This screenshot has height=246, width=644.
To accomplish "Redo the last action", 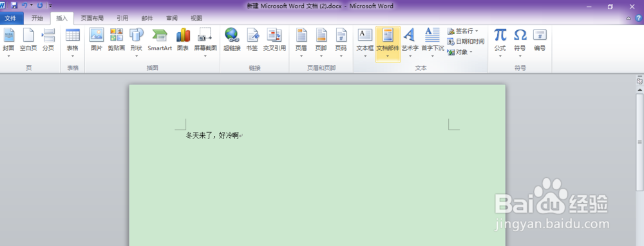I will tap(40, 5).
